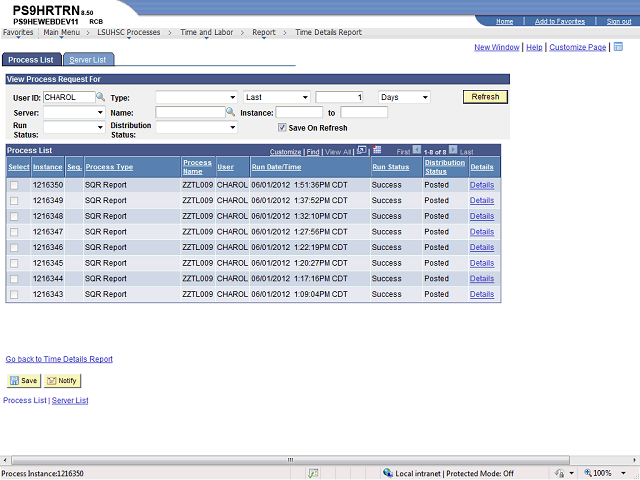Show previous rows with the left arrow icon
Screen dimensions: 640x480
pyautogui.click(x=417, y=151)
